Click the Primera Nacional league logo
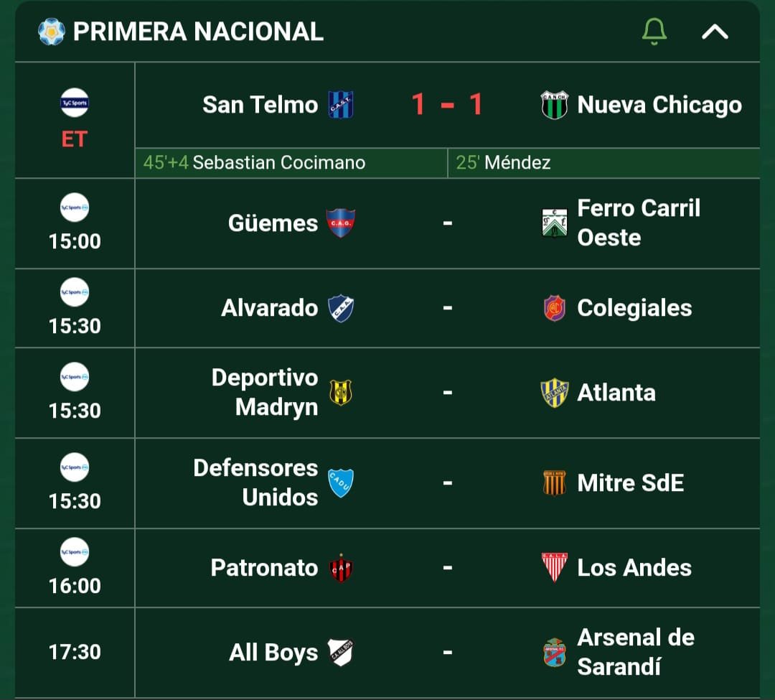The width and height of the screenshot is (775, 700). [x=52, y=32]
